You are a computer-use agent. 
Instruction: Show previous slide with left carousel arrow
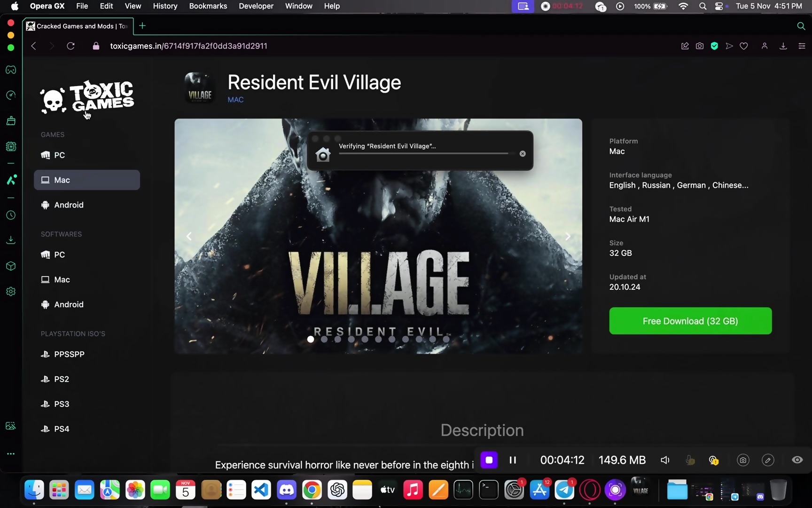point(189,237)
